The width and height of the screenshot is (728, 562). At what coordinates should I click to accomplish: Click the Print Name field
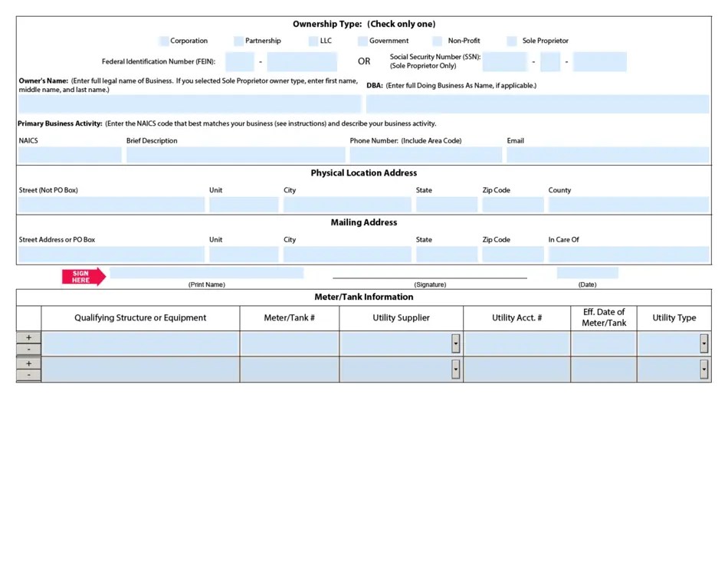point(207,272)
